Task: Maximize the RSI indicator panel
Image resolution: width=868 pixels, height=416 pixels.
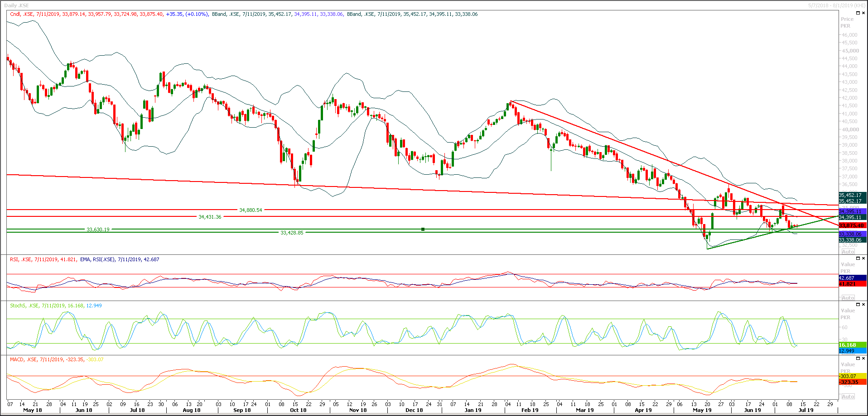Action: 858,258
